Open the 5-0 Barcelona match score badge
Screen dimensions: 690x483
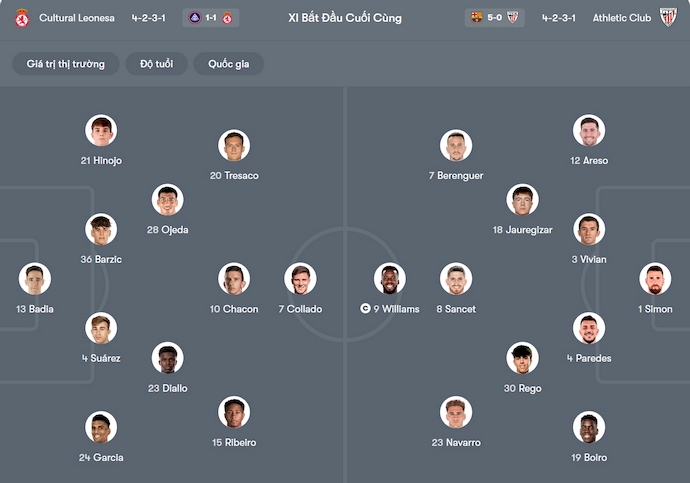pos(494,18)
